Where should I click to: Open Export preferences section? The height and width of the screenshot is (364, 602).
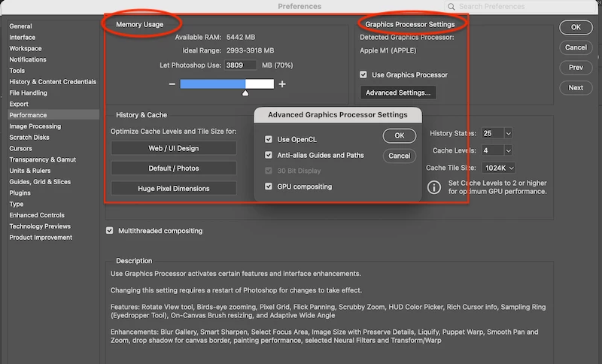point(19,104)
